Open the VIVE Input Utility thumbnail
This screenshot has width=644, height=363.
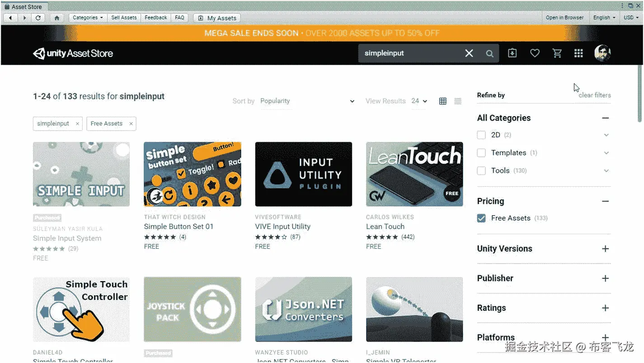304,174
